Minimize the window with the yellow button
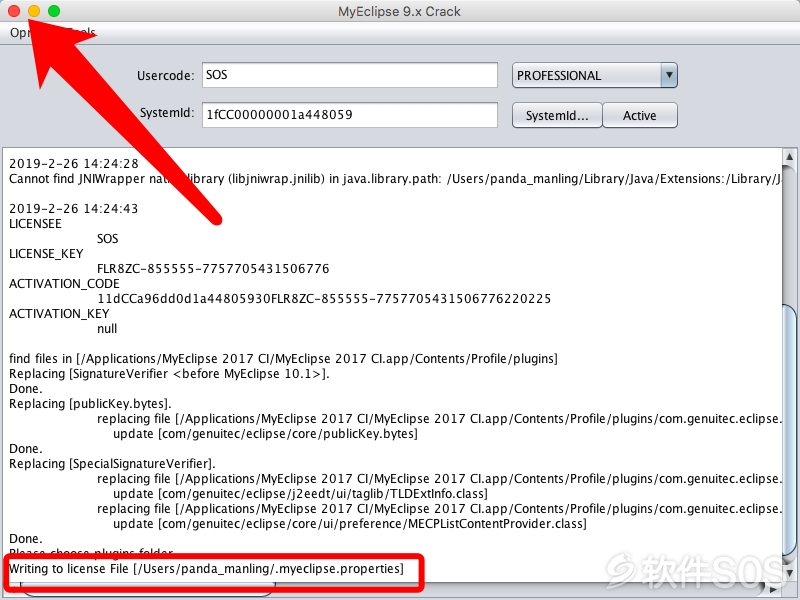The image size is (800, 600). click(x=34, y=11)
